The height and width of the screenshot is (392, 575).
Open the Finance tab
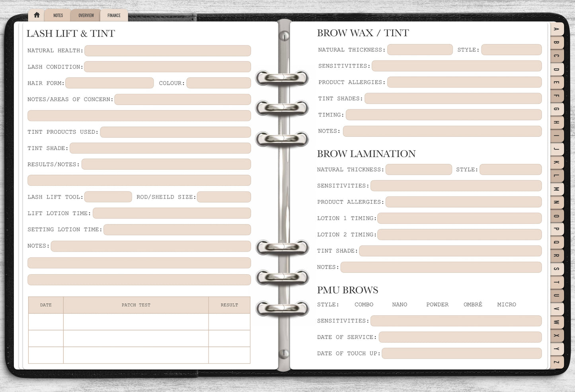(x=114, y=16)
